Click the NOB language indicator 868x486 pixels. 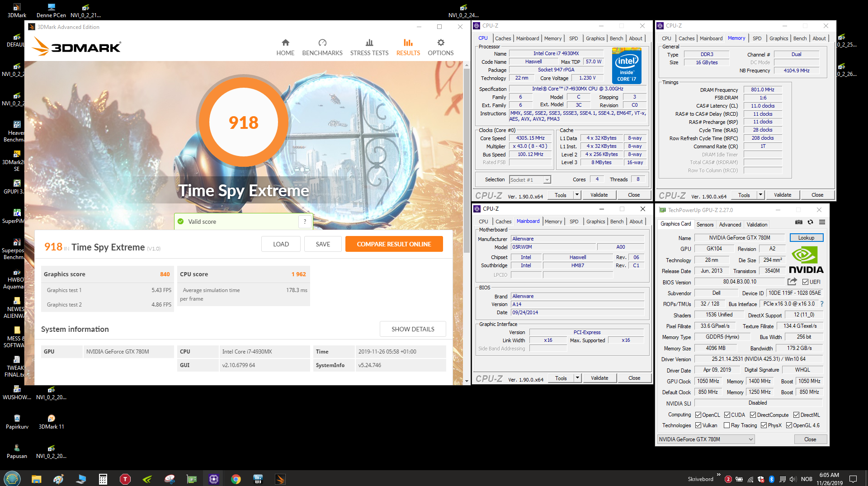[x=807, y=479]
